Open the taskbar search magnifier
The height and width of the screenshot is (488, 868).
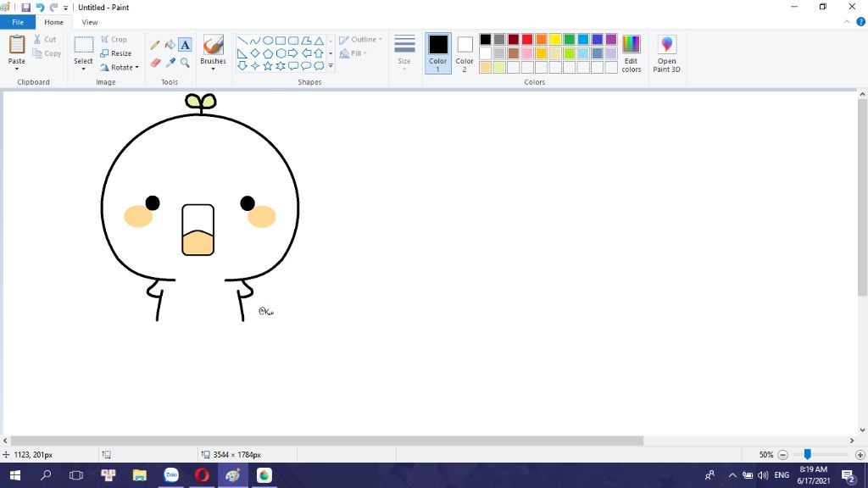[46, 475]
